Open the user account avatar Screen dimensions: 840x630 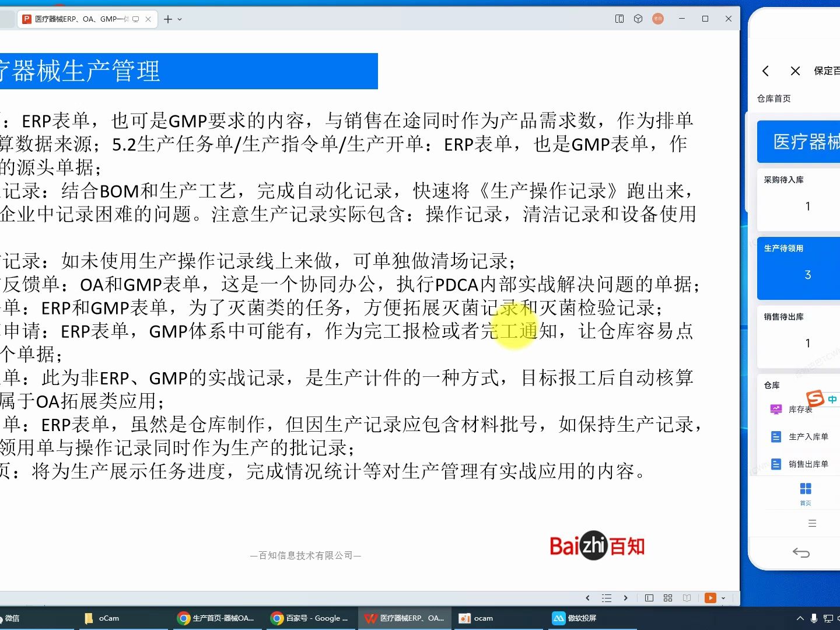(x=658, y=19)
